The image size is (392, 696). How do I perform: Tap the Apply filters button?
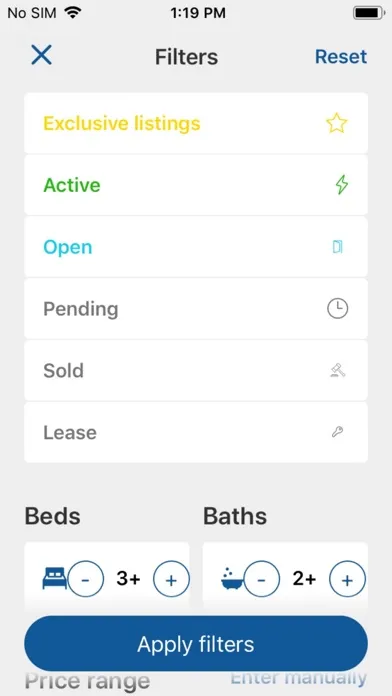coord(196,644)
